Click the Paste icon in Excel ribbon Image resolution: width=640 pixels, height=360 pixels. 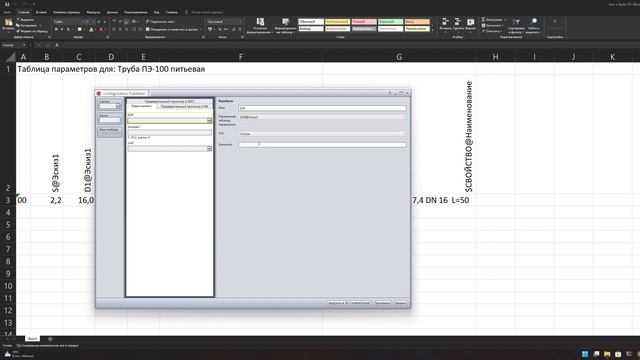click(x=8, y=23)
